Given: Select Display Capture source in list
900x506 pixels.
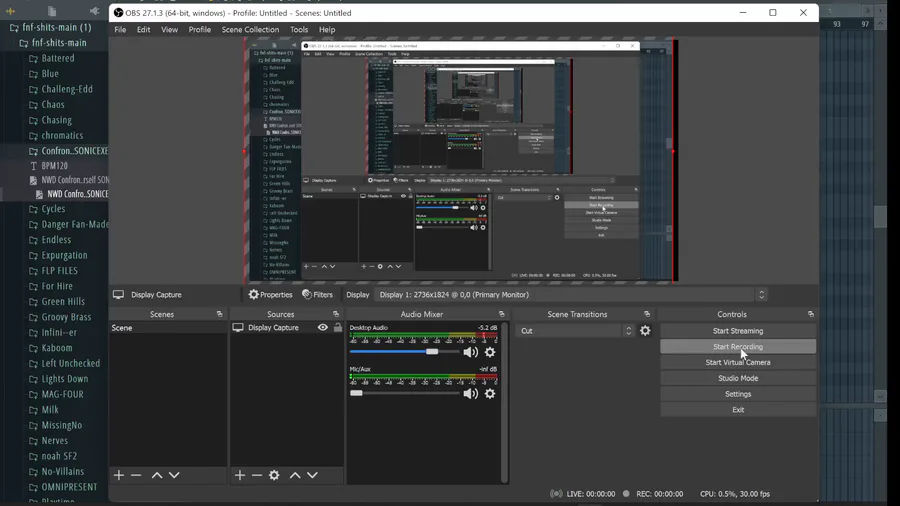Looking at the screenshot, I should (273, 328).
